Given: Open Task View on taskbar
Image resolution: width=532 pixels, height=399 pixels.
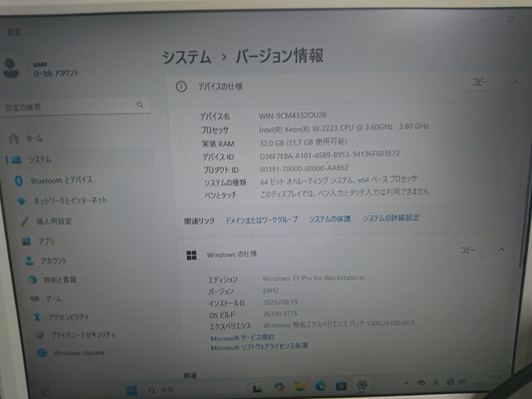Looking at the screenshot, I should (x=257, y=388).
